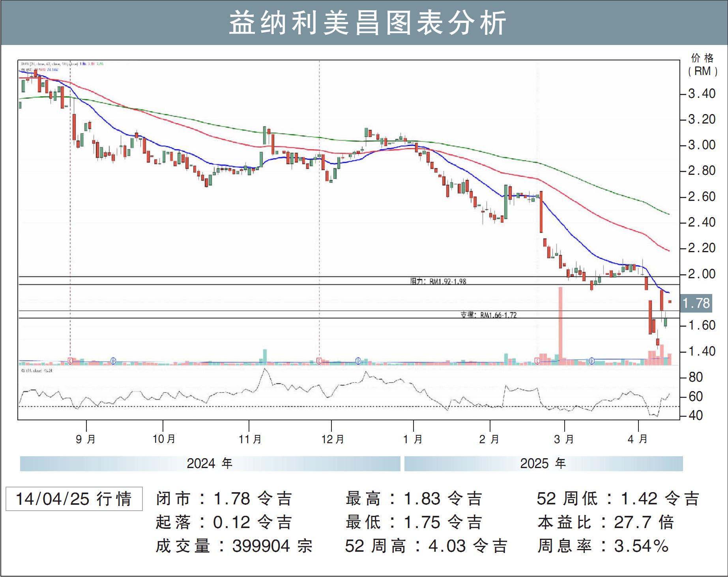Click the current price tag 1.78

696,303
